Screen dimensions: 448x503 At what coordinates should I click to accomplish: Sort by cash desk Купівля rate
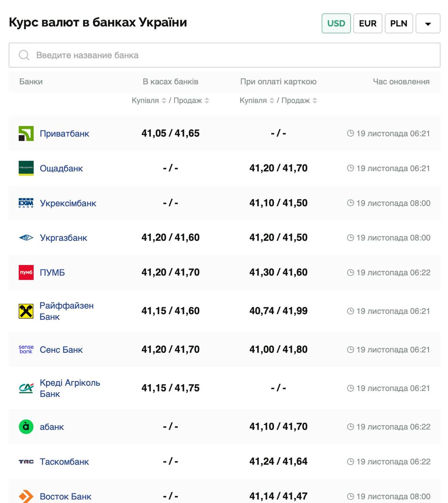[x=164, y=101]
